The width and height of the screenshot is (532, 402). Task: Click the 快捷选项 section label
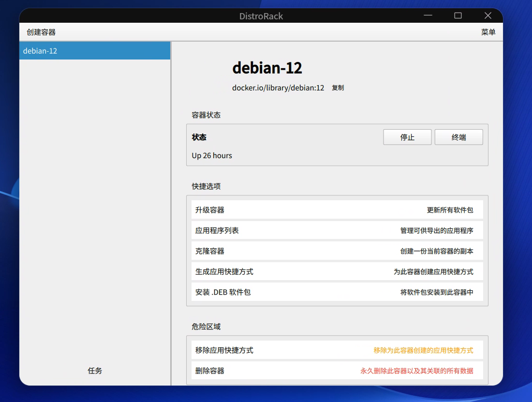(206, 186)
